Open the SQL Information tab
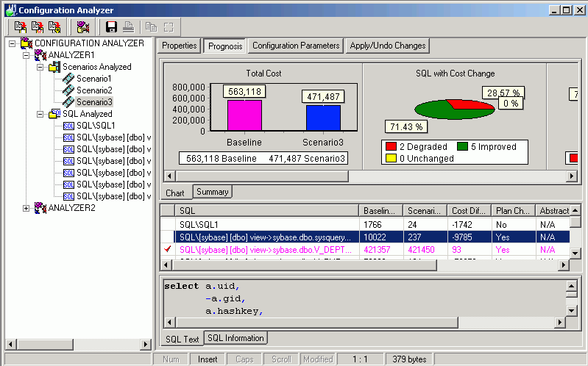This screenshot has width=588, height=366. click(x=235, y=338)
